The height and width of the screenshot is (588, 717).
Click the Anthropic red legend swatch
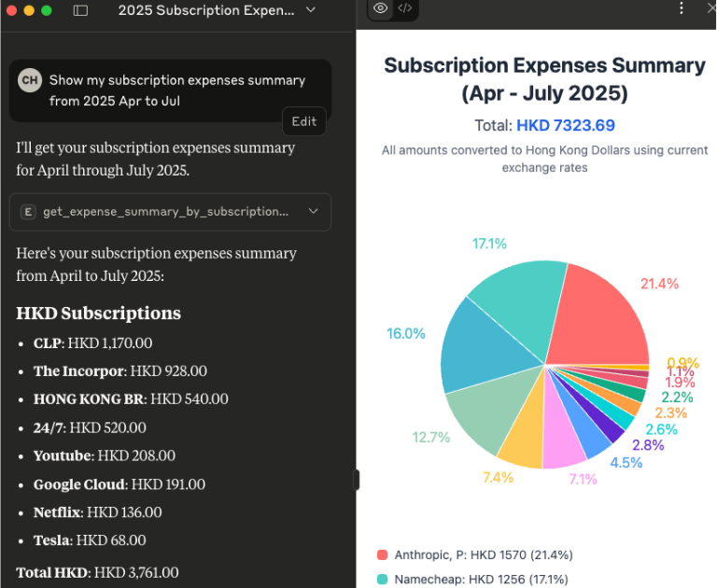tap(381, 554)
